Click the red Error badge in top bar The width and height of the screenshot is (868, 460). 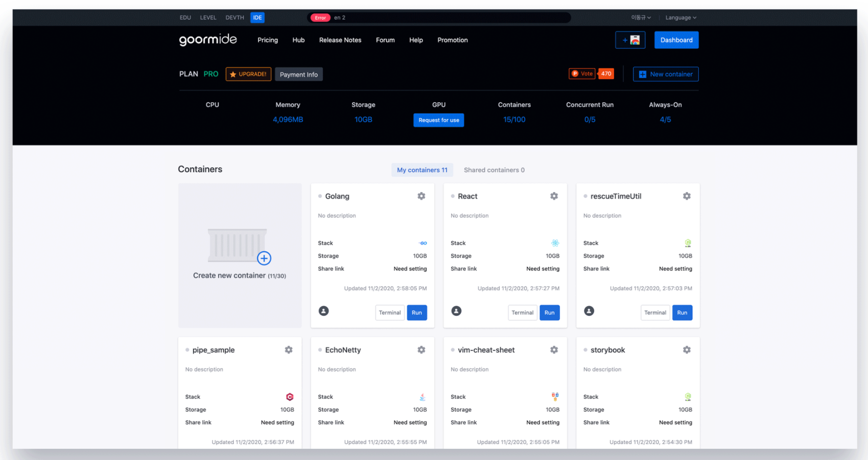(320, 17)
